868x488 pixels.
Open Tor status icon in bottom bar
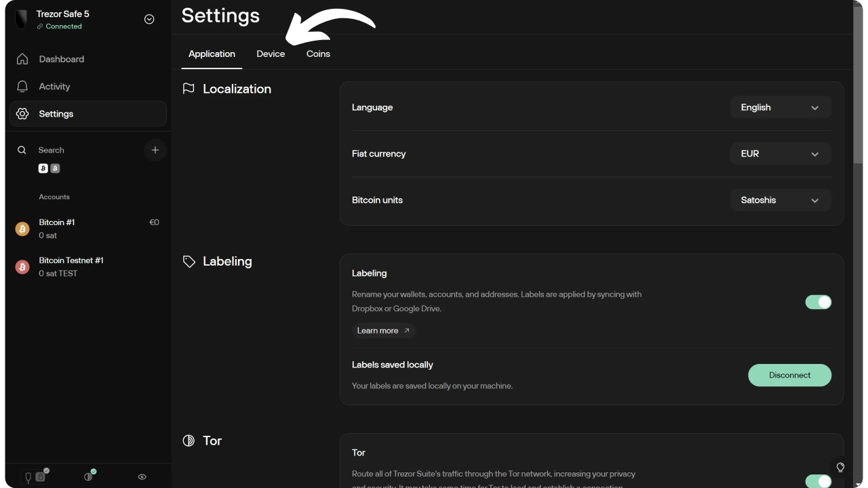pyautogui.click(x=89, y=476)
